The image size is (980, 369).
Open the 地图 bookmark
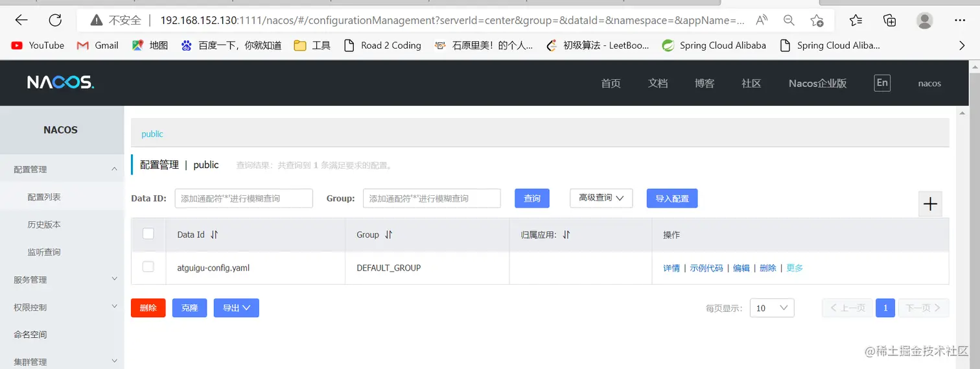(x=150, y=45)
